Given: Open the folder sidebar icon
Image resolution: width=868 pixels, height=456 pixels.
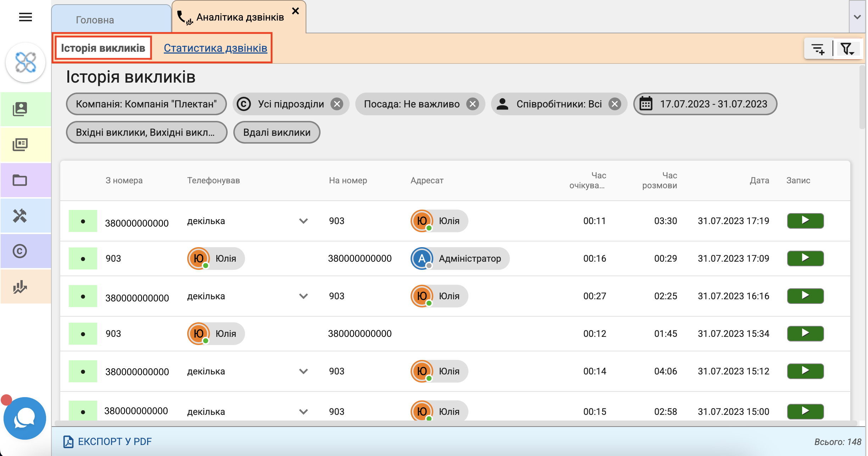Looking at the screenshot, I should 20,180.
